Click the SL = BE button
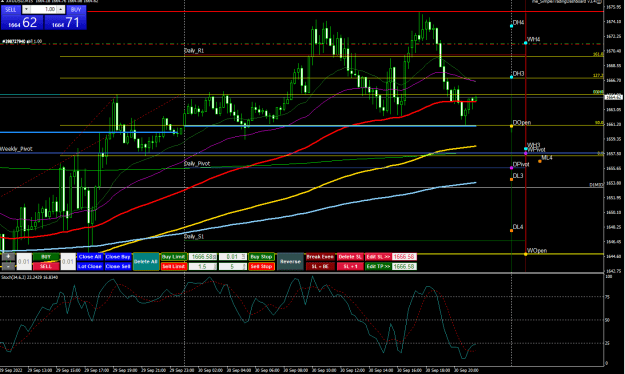The width and height of the screenshot is (625, 374). coord(320,266)
